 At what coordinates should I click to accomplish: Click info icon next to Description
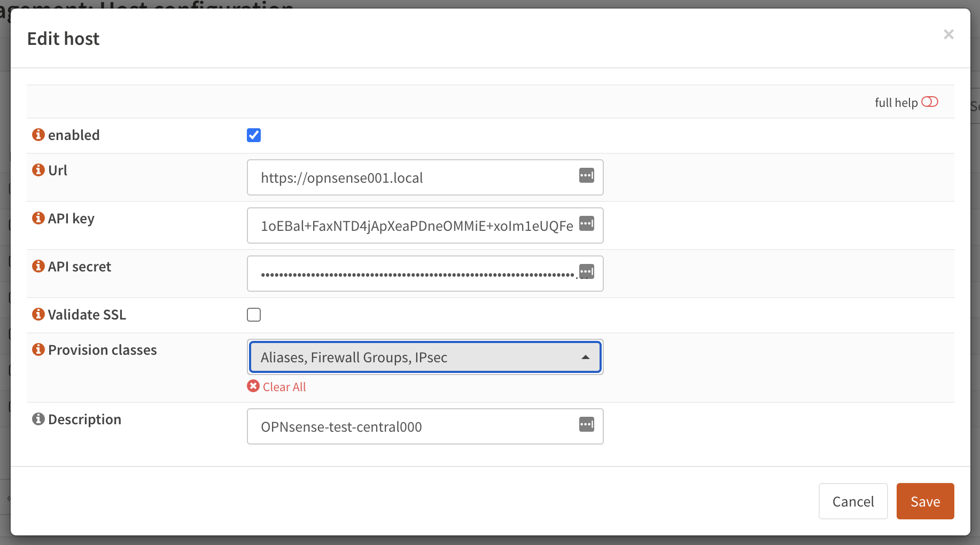point(38,419)
